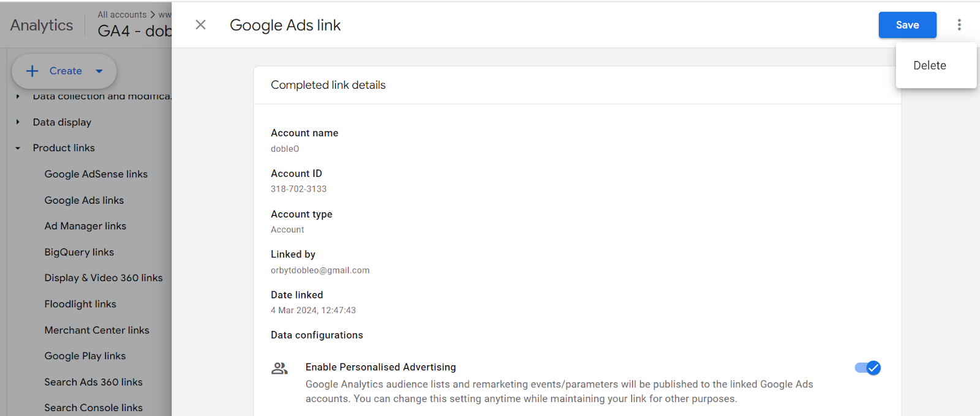This screenshot has width=980, height=416.
Task: Save the Google Ads link settings
Action: [907, 25]
